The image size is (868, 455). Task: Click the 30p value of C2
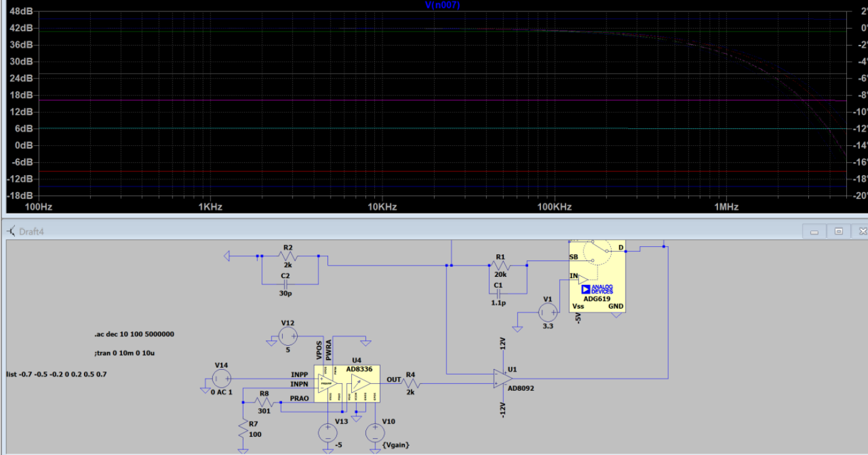(x=285, y=292)
